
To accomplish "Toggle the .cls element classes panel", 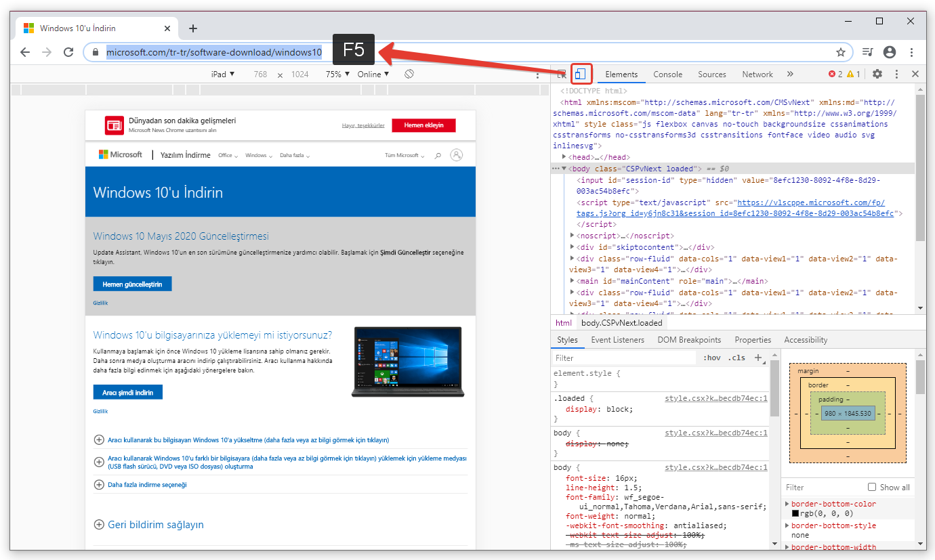I will (x=736, y=358).
